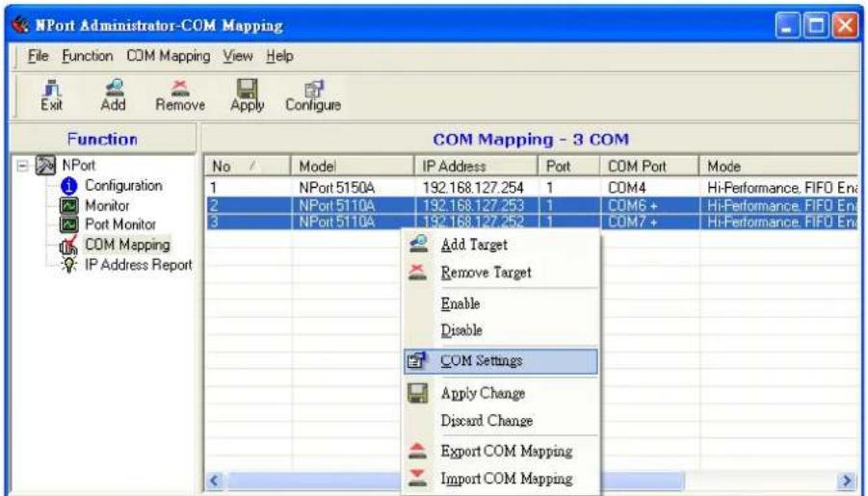Click the Function panel header
This screenshot has width=868, height=496.
pos(103,139)
